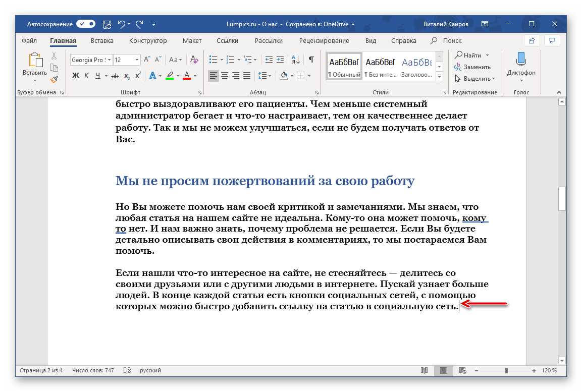The width and height of the screenshot is (582, 392).
Task: Click the vertical scrollbar thumb
Action: pyautogui.click(x=561, y=198)
